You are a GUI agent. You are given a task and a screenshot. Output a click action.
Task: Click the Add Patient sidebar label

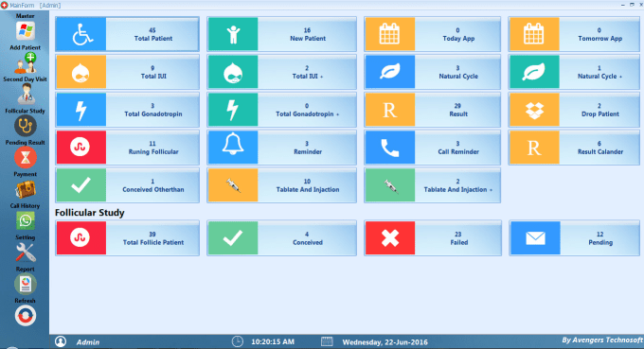(25, 47)
